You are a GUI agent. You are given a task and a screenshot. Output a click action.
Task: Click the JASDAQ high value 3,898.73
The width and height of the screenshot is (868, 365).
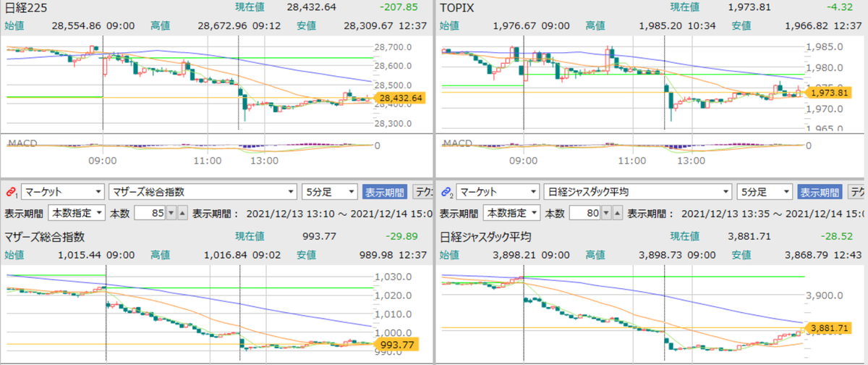pyautogui.click(x=661, y=254)
